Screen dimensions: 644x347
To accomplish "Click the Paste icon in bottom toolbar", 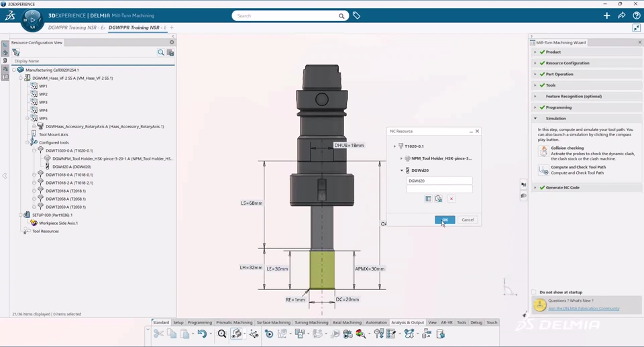I will point(185,334).
